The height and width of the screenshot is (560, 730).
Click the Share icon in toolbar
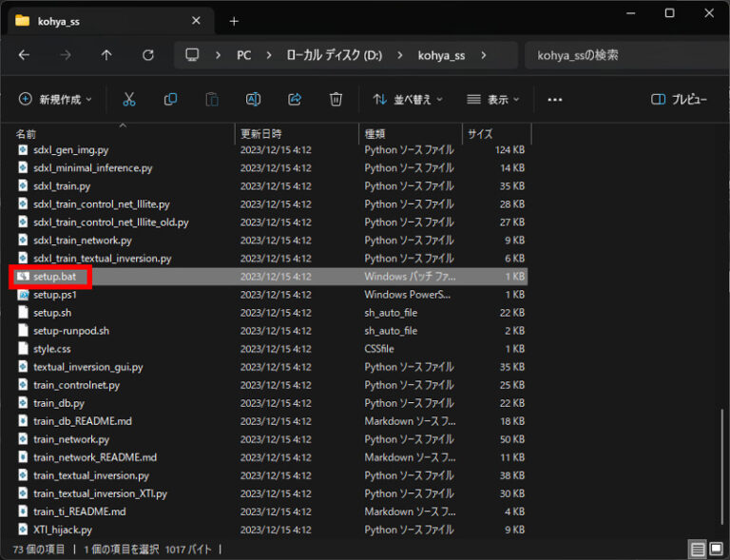pos(295,99)
